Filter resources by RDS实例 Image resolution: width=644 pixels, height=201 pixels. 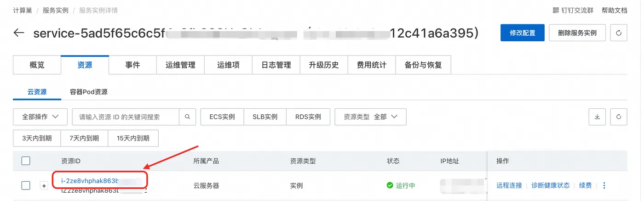[x=308, y=117]
